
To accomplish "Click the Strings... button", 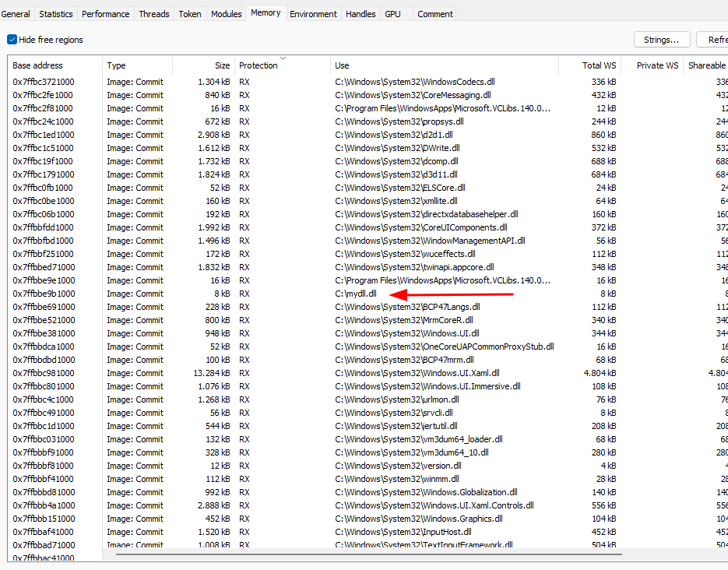I will point(662,40).
